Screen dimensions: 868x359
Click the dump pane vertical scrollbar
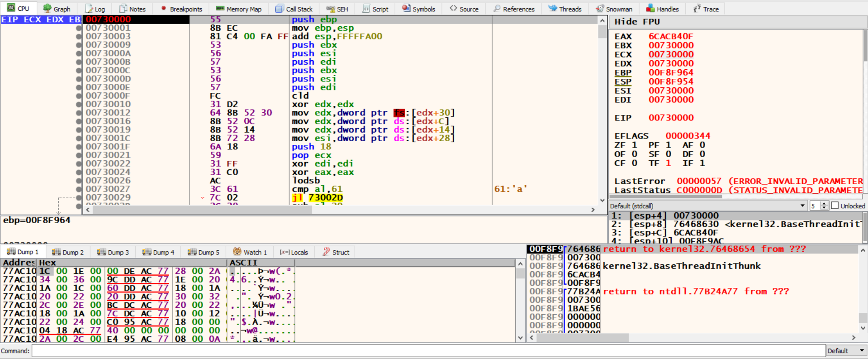pyautogui.click(x=520, y=301)
